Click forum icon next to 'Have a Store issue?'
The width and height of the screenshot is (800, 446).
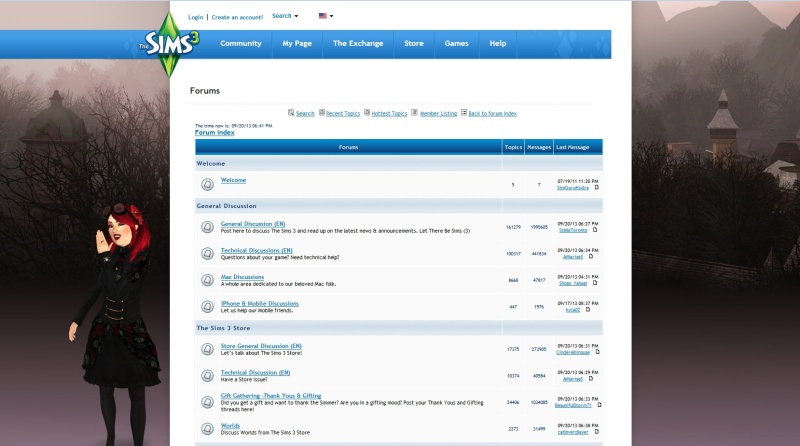pyautogui.click(x=207, y=376)
